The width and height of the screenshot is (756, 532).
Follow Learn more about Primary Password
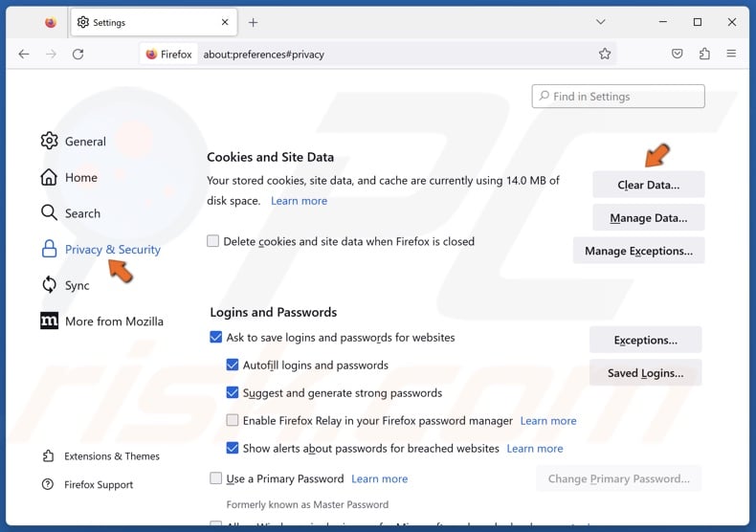[380, 478]
